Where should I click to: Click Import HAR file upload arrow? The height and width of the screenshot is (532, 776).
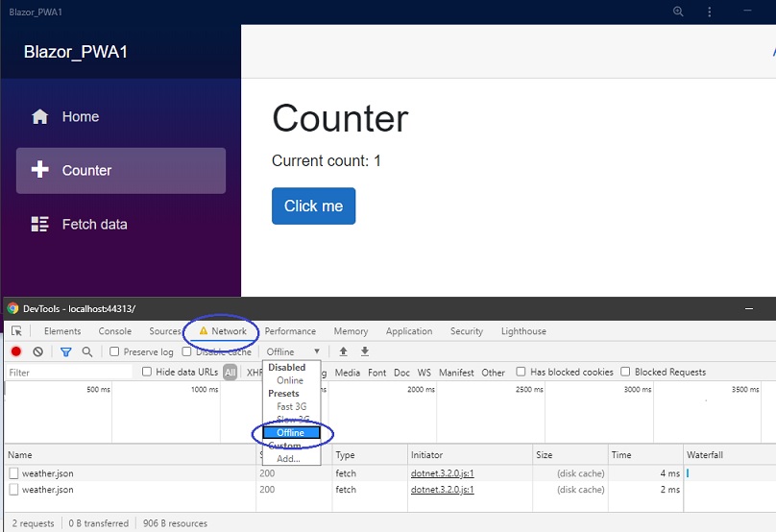click(x=343, y=351)
